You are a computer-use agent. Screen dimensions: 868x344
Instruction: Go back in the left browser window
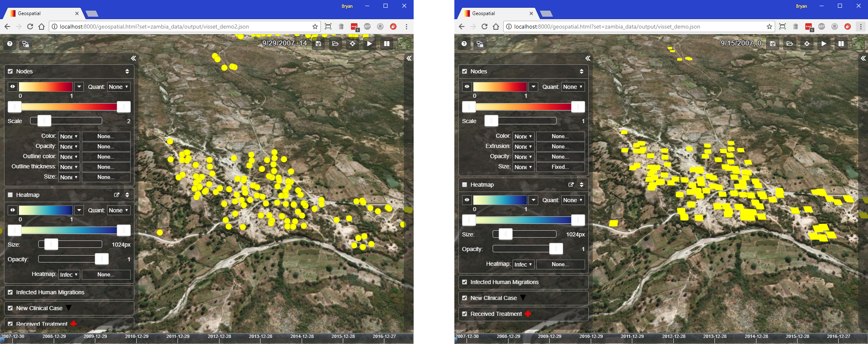(7, 26)
